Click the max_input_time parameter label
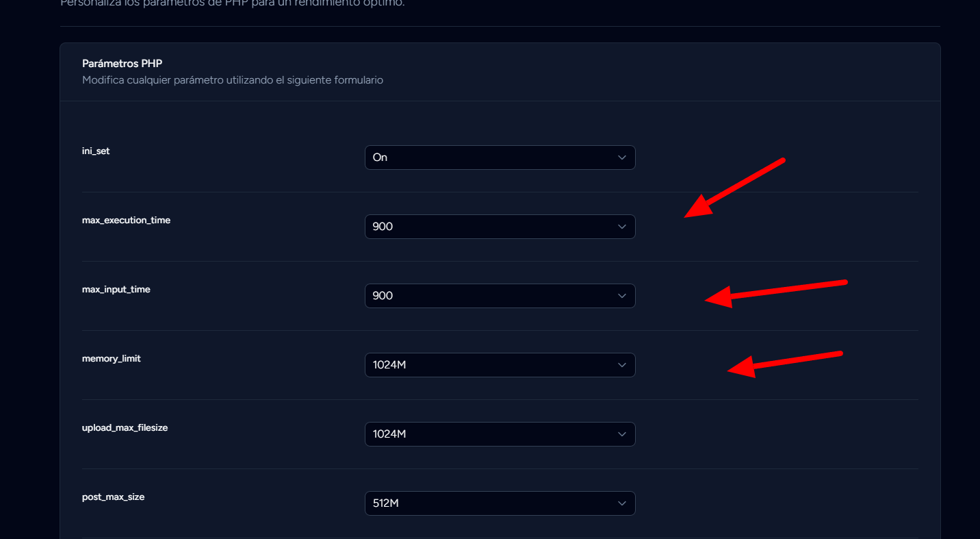The width and height of the screenshot is (980, 539). pos(116,290)
